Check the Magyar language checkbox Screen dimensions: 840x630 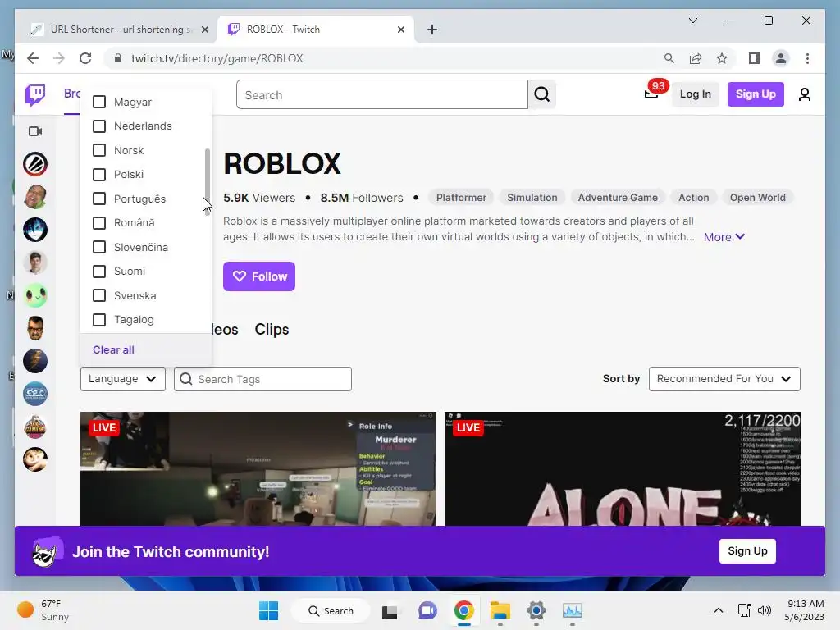(x=99, y=102)
